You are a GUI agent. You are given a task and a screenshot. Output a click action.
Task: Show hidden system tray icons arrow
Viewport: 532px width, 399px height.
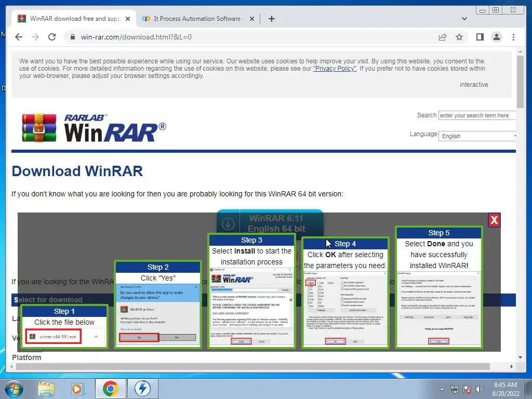(442, 389)
